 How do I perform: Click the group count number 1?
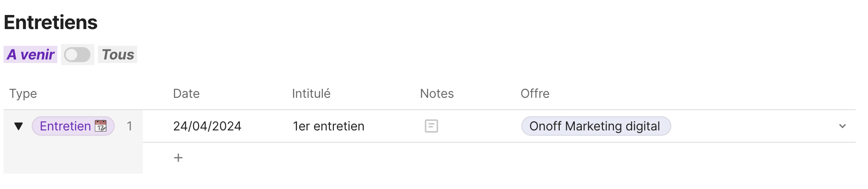[x=129, y=126]
